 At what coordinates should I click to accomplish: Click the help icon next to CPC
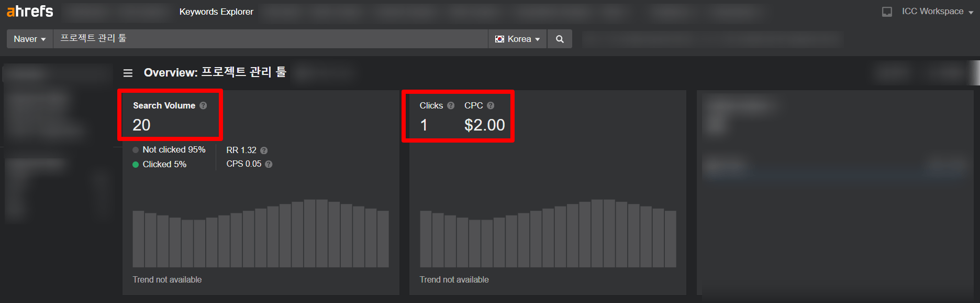pos(491,105)
